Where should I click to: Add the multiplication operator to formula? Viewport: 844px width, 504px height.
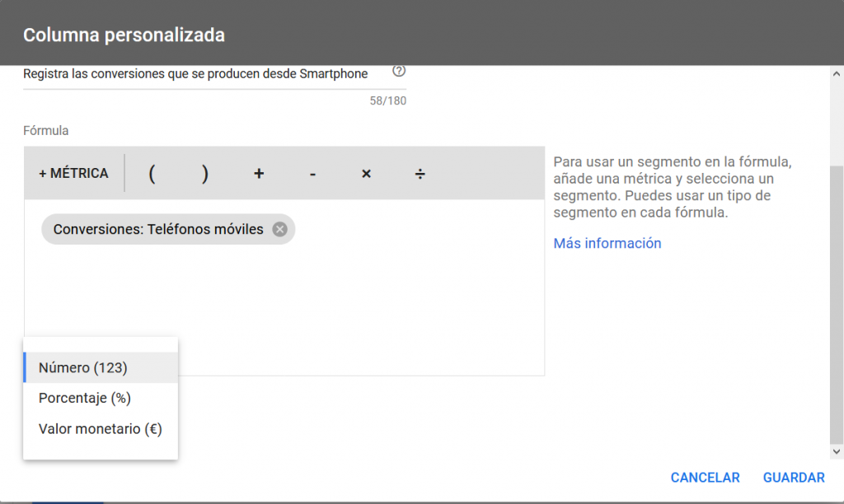[366, 174]
